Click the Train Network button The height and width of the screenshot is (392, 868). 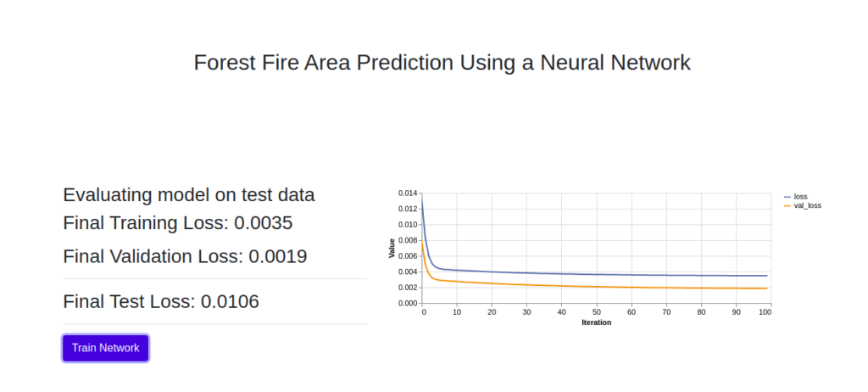click(105, 348)
